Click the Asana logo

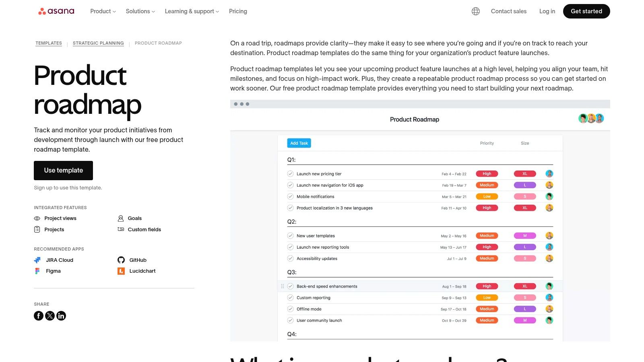pyautogui.click(x=56, y=11)
